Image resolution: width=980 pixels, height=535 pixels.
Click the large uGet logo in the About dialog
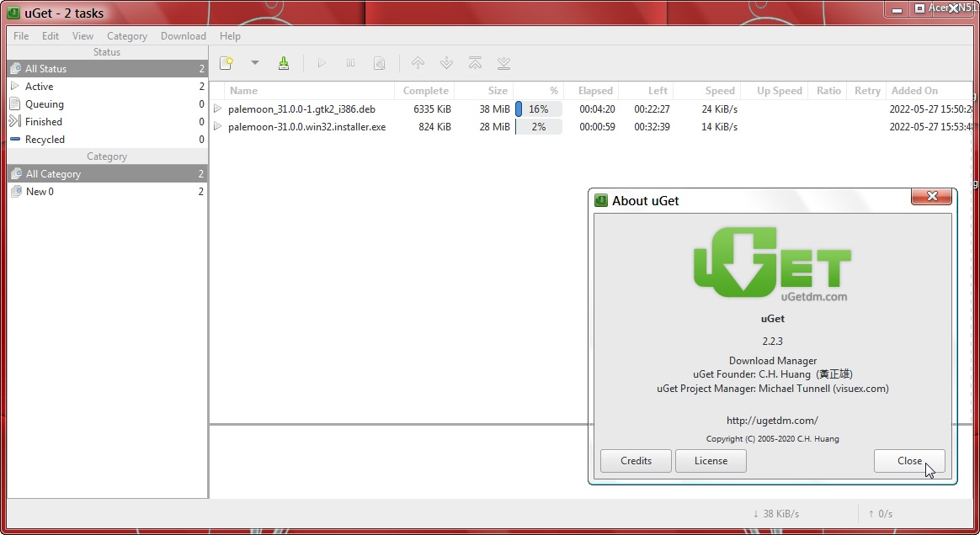(773, 262)
